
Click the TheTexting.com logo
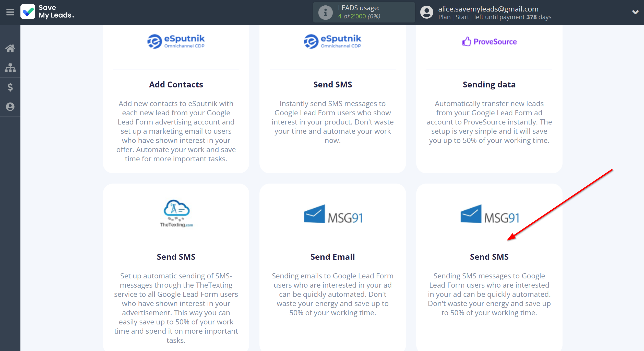coord(176,213)
